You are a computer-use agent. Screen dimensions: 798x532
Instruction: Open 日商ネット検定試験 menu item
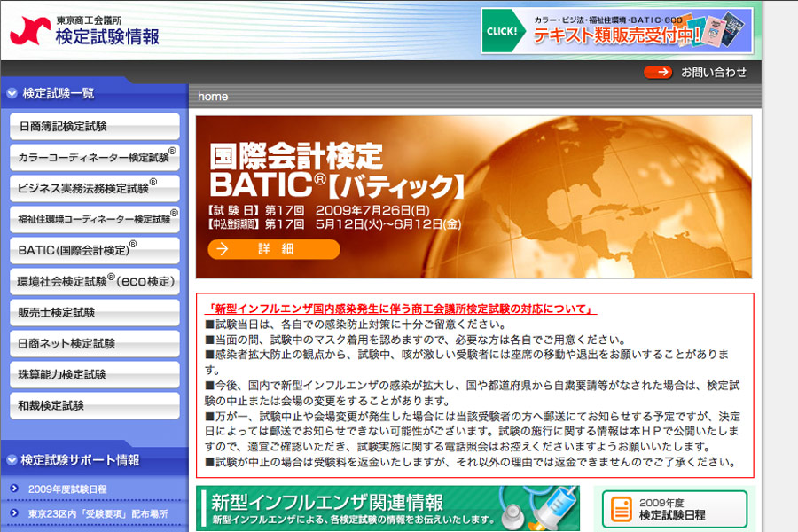pyautogui.click(x=95, y=344)
